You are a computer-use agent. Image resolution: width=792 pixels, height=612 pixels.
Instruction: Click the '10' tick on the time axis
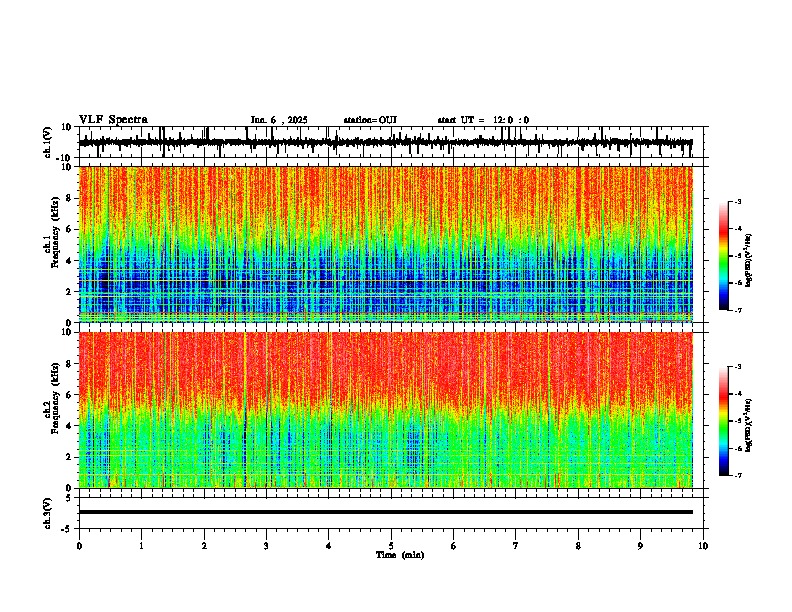pyautogui.click(x=703, y=546)
